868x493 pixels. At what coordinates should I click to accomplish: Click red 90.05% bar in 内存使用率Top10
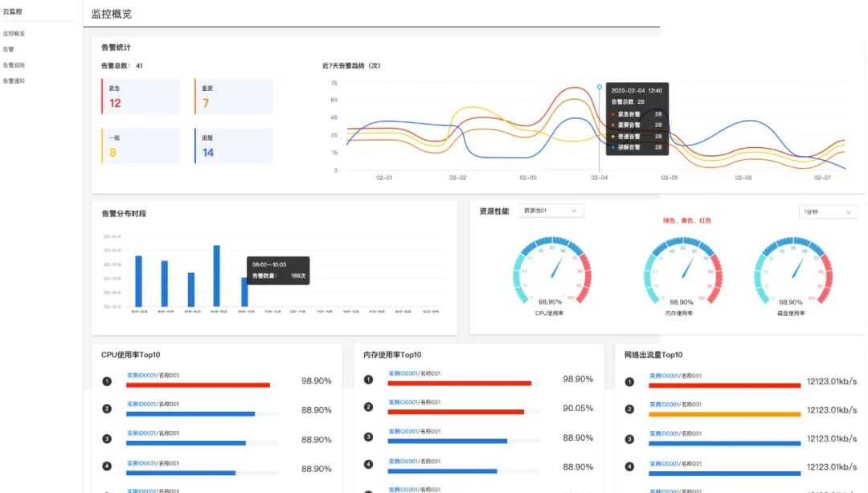(x=457, y=412)
